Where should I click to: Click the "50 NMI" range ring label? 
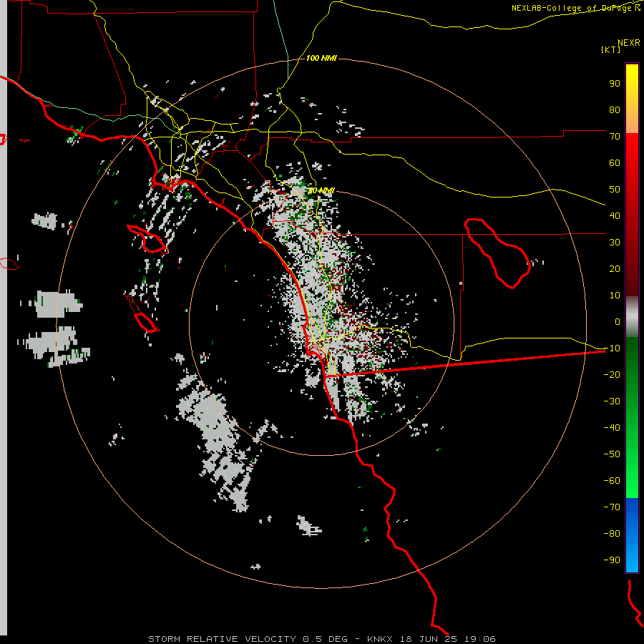pos(321,191)
